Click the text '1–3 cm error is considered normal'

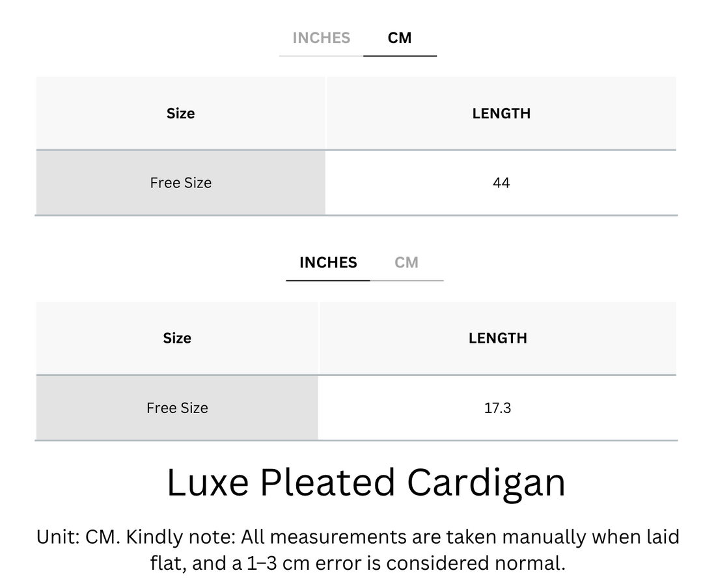[x=406, y=563]
